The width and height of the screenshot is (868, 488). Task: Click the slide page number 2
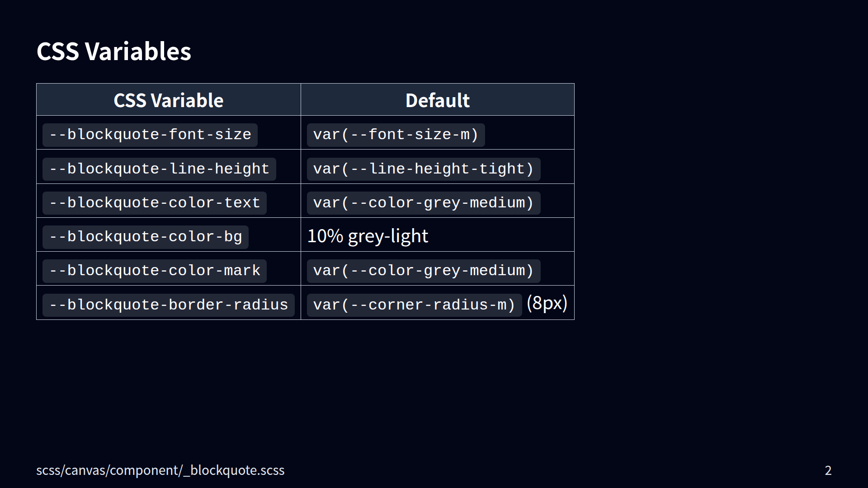[x=828, y=470]
